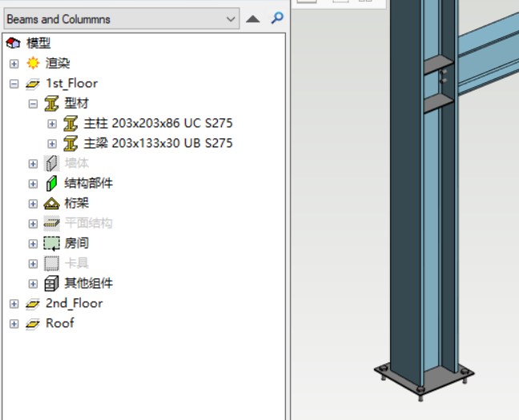Collapse the 型材 profiles node
The width and height of the screenshot is (519, 420).
(33, 104)
